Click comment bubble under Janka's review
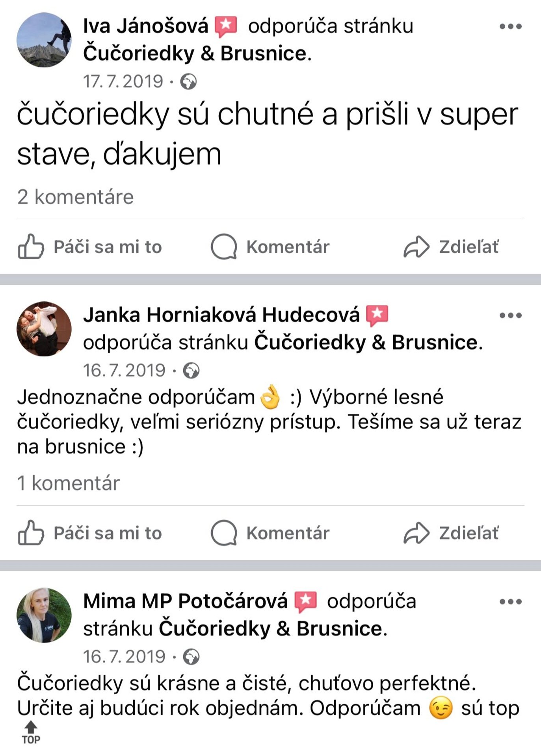The height and width of the screenshot is (756, 541). tap(224, 533)
